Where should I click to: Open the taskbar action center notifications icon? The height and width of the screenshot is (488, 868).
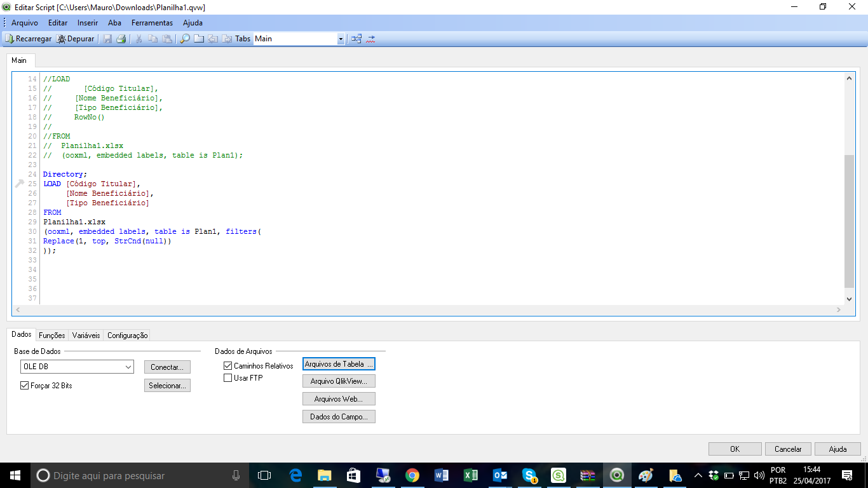click(x=846, y=475)
